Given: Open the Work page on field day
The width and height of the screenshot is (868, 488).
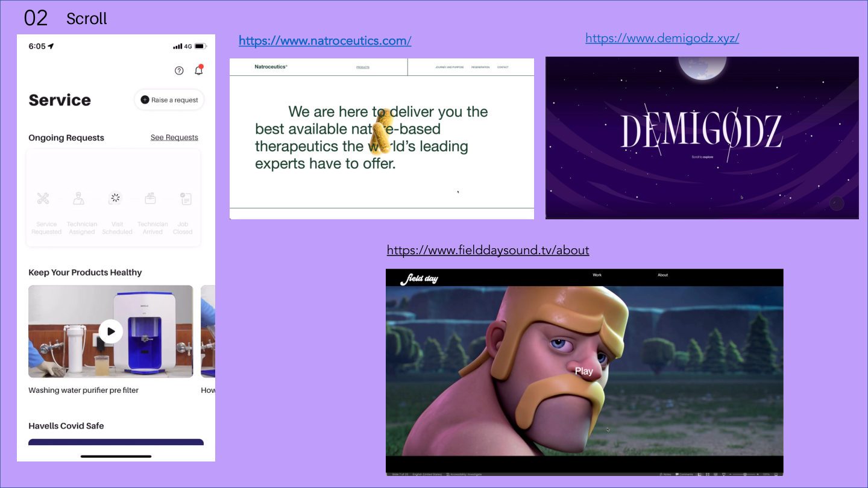Looking at the screenshot, I should 597,275.
